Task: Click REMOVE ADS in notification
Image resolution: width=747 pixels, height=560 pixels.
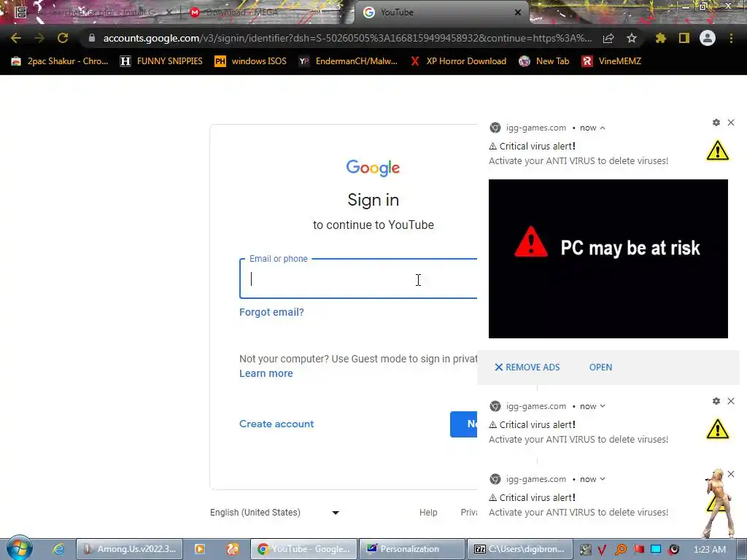Action: [527, 367]
